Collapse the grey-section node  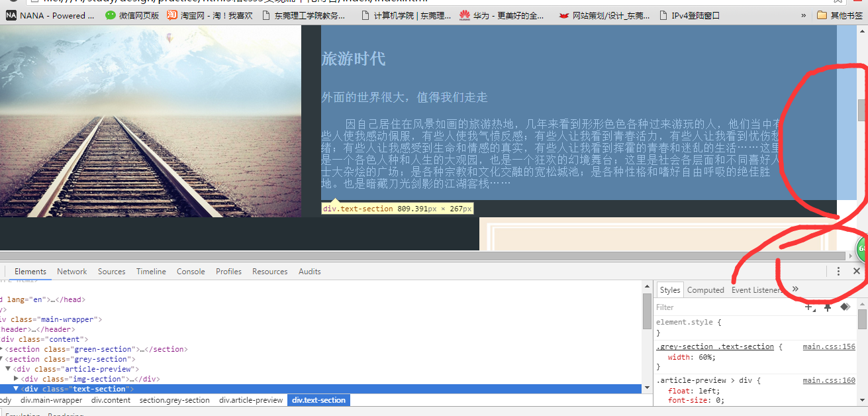(2, 359)
